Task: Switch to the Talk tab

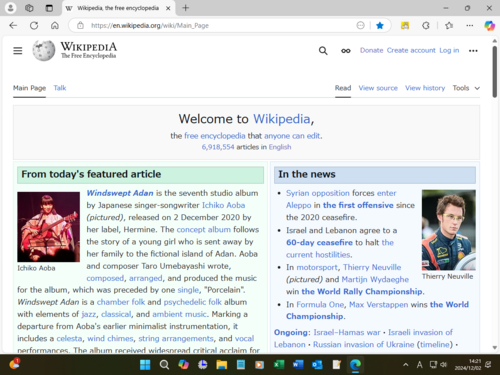Action: pyautogui.click(x=60, y=88)
